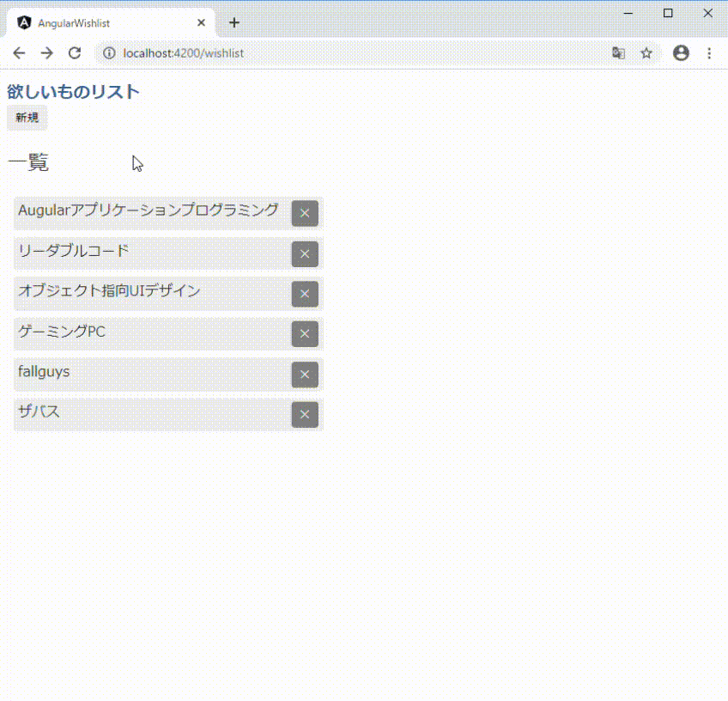
Task: Select the Augularアプリケーションプログラミング list entry
Action: point(146,210)
